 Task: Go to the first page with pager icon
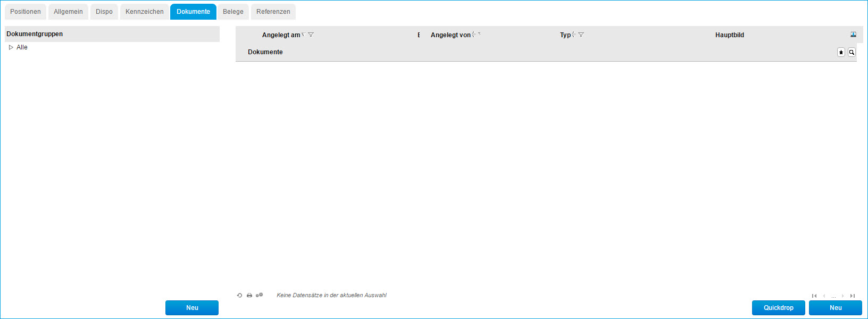pyautogui.click(x=814, y=296)
